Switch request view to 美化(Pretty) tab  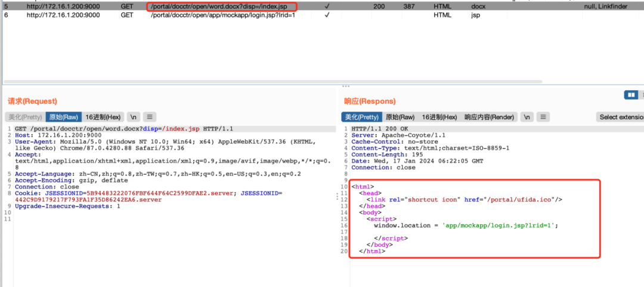coord(26,117)
